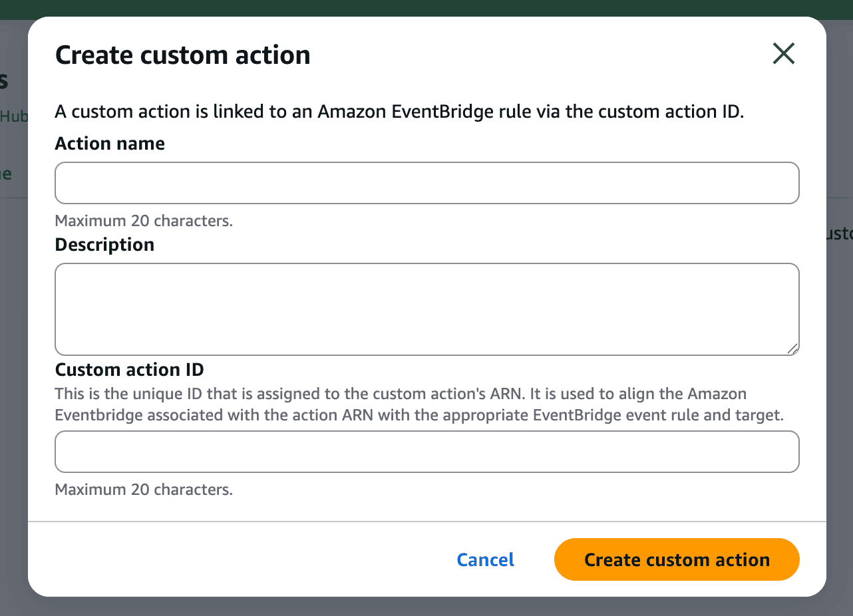Click the intro sentence about Amazon EventBridge rule
Screen dimensions: 853x616
399,112
